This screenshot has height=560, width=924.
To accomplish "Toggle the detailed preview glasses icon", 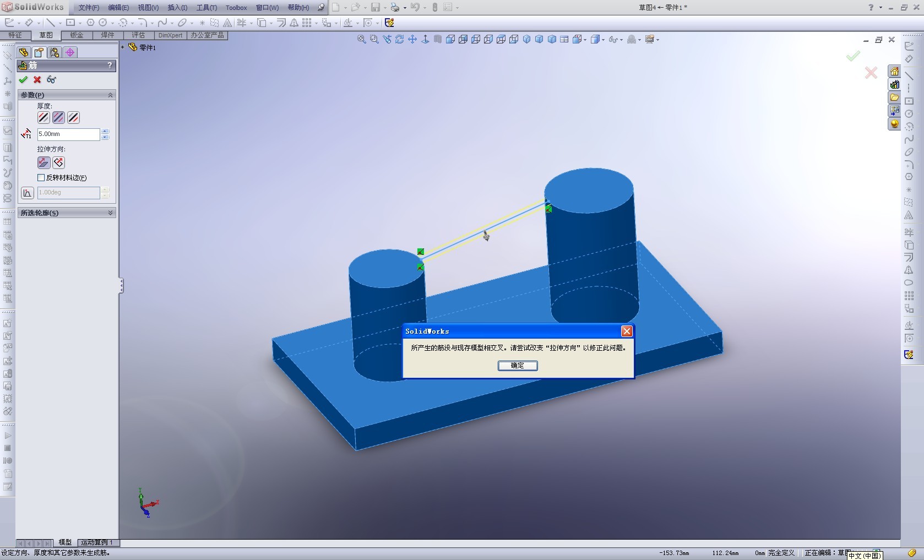I will [x=52, y=80].
